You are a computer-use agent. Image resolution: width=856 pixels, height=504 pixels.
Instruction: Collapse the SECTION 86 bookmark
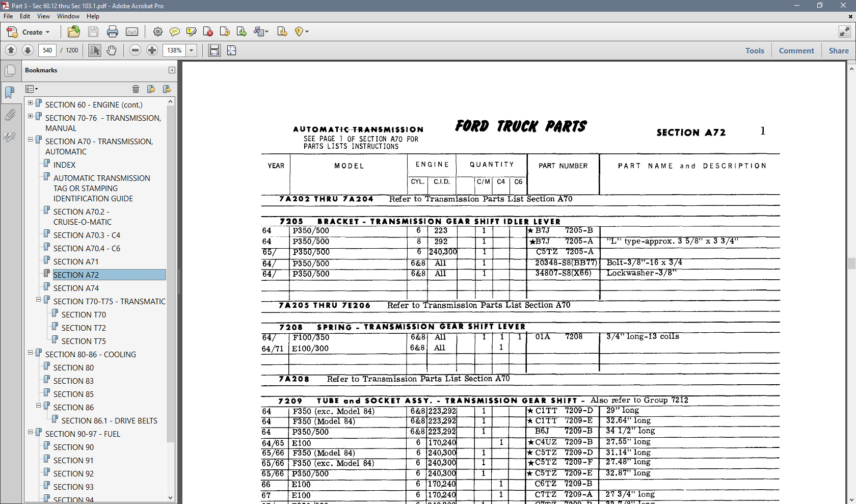[38, 406]
